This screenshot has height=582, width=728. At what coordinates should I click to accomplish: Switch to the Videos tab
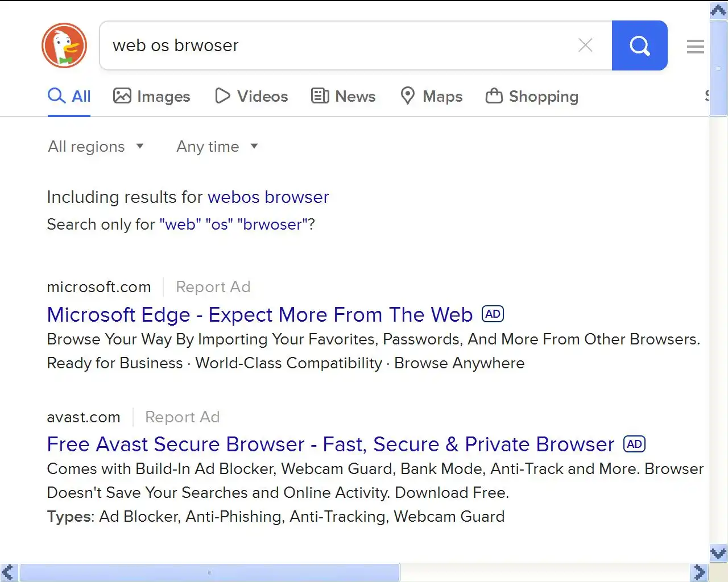251,97
